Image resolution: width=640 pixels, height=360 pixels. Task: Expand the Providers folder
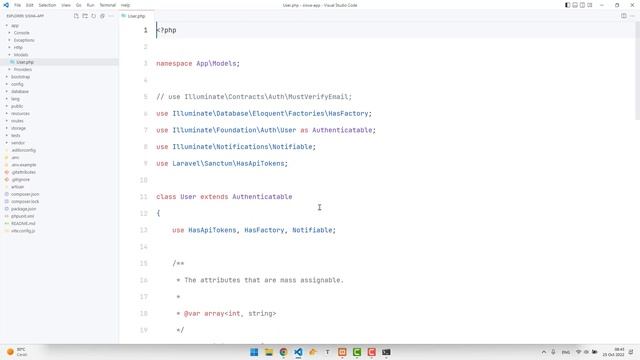[22, 69]
